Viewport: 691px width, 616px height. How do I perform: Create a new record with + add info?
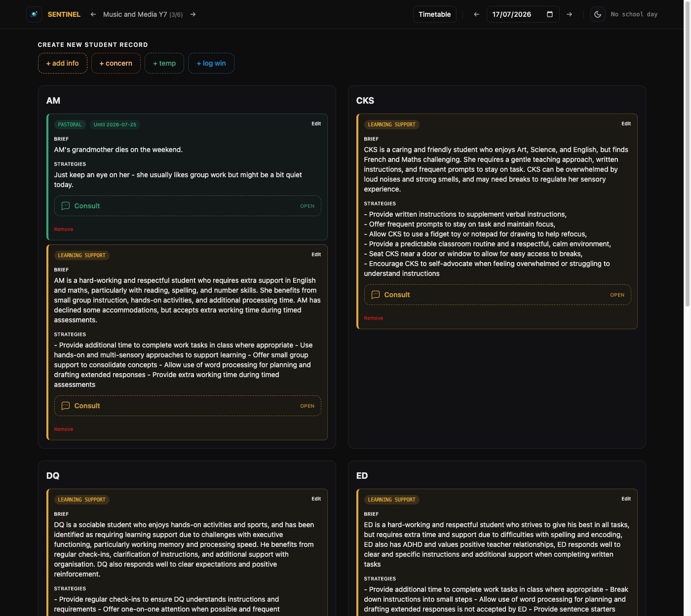click(x=63, y=63)
